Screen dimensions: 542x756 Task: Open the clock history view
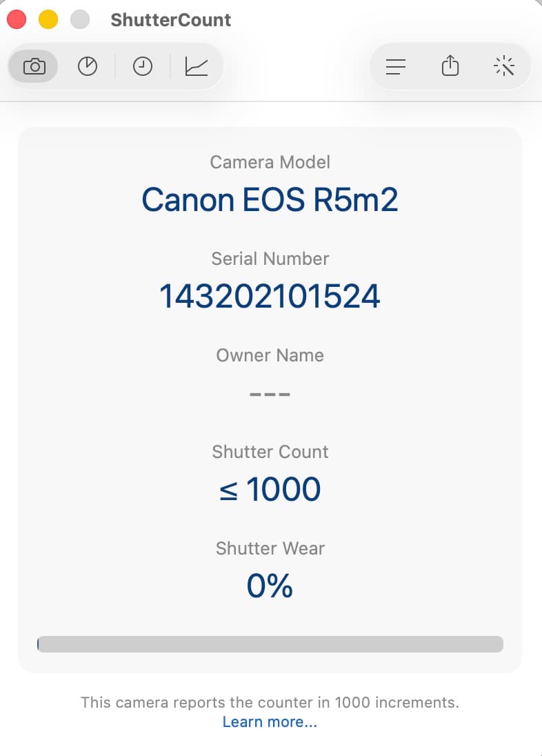click(x=143, y=66)
